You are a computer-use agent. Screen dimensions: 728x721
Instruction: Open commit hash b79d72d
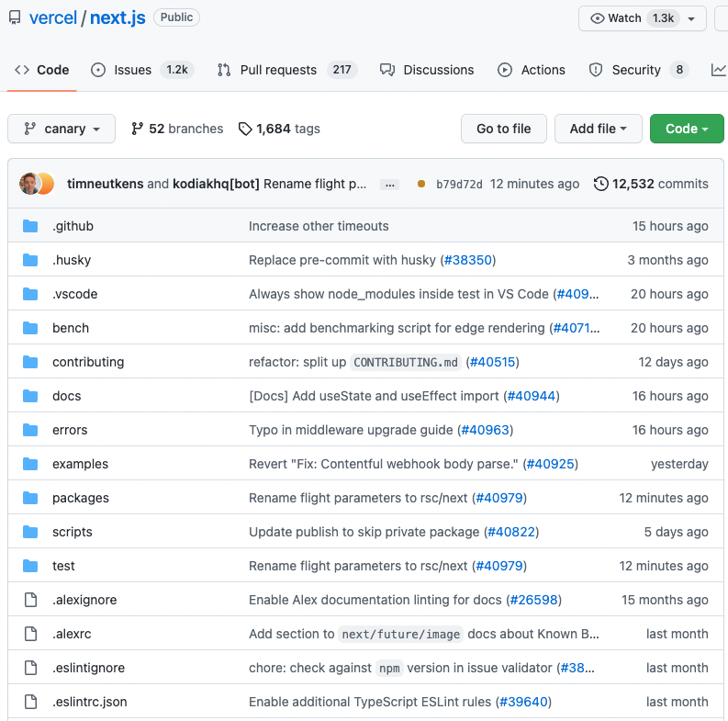[x=459, y=184]
